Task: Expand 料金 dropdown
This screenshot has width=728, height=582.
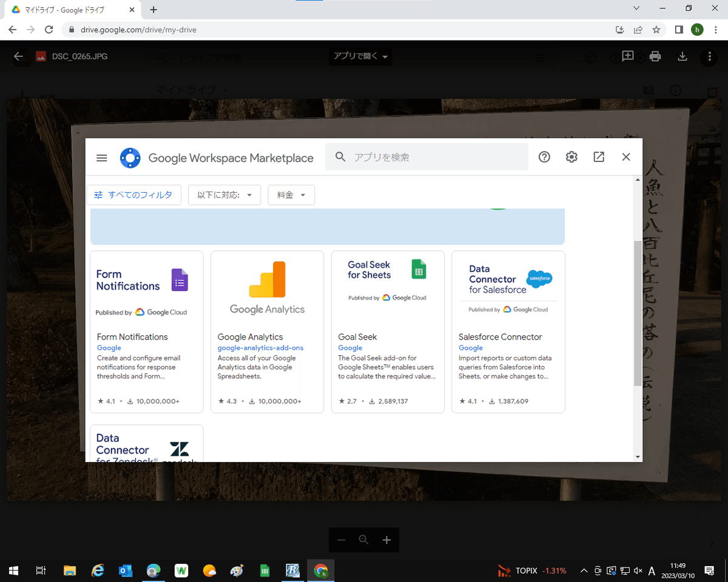Action: pyautogui.click(x=291, y=195)
